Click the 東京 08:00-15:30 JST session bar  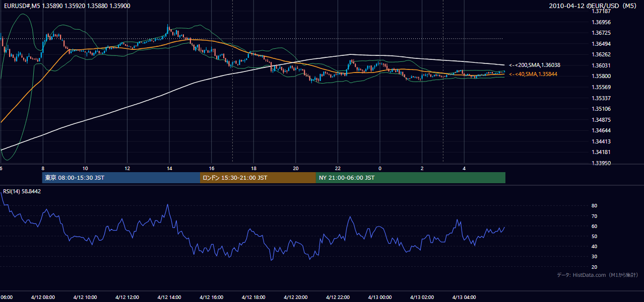coord(121,178)
